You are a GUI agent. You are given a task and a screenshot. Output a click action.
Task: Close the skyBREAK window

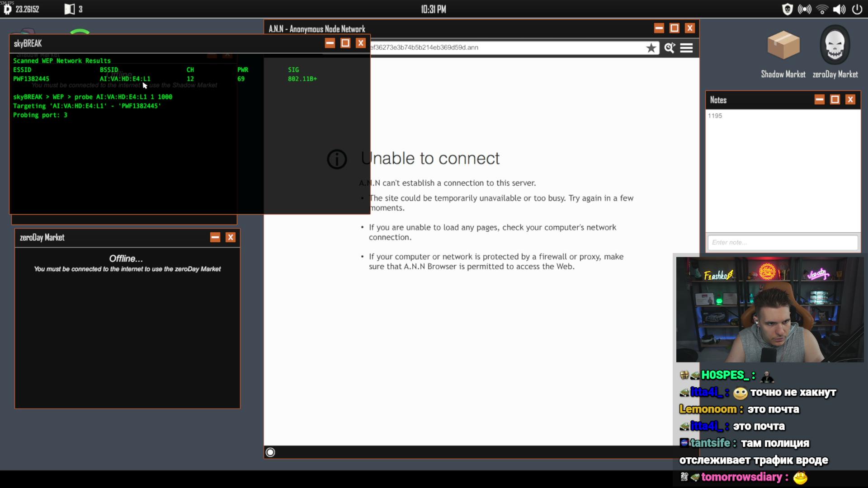360,43
